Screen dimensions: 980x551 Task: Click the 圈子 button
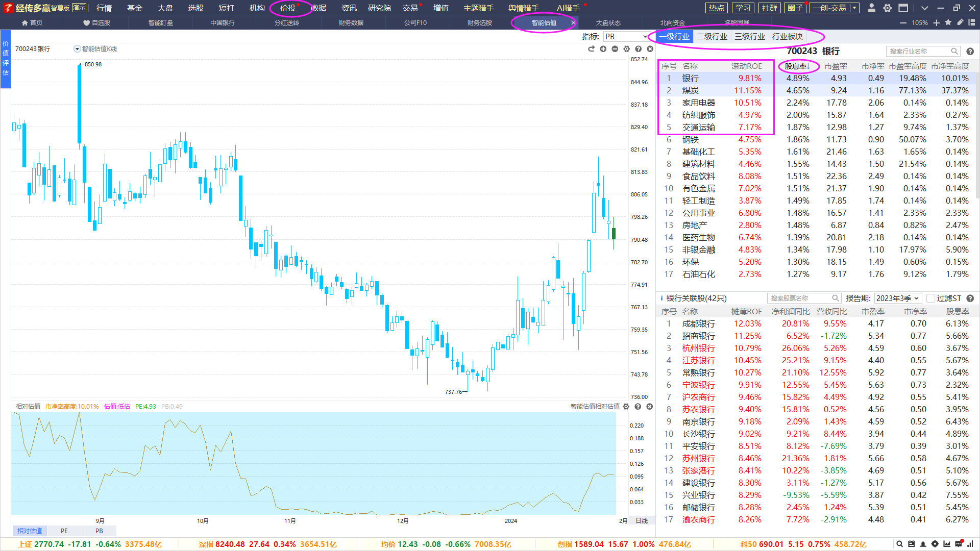click(795, 8)
